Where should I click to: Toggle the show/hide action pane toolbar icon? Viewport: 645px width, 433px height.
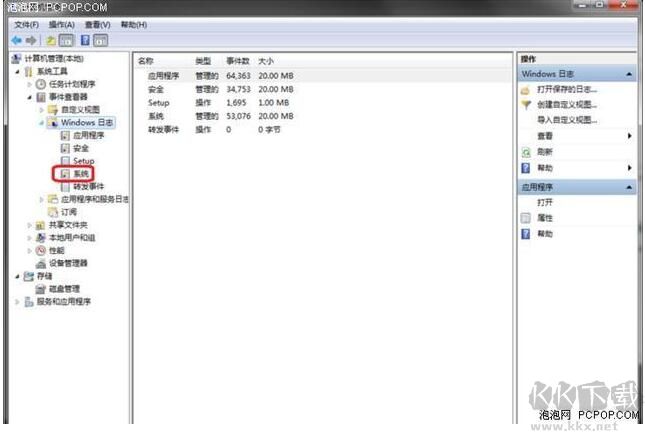pyautogui.click(x=100, y=40)
